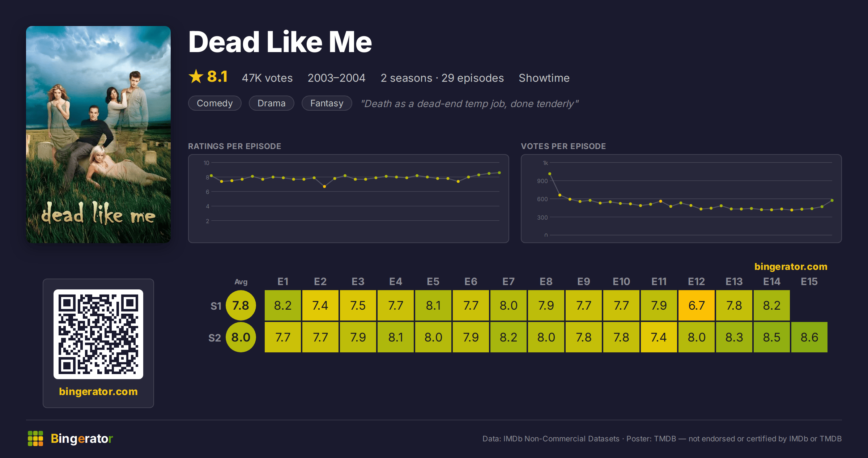
Task: Select season 2 episode 15 cell rated 8.6
Action: pyautogui.click(x=809, y=337)
